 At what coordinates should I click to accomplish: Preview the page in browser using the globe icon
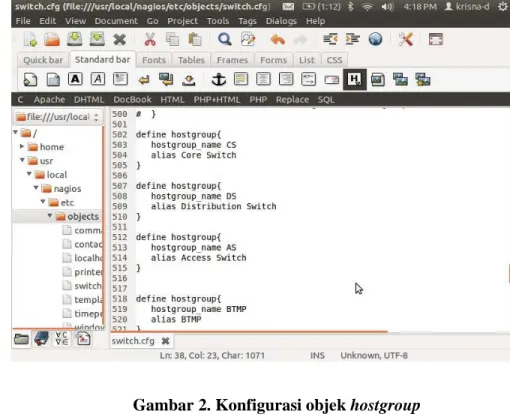[375, 39]
